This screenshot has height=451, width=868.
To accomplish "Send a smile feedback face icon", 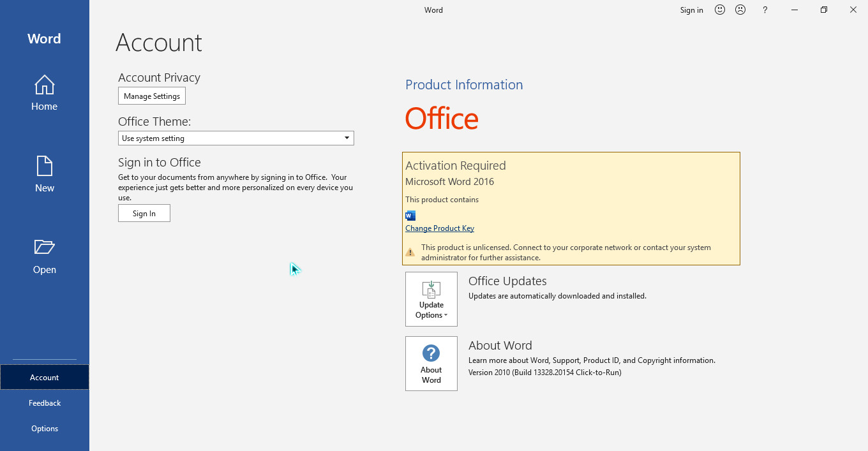I will (720, 10).
